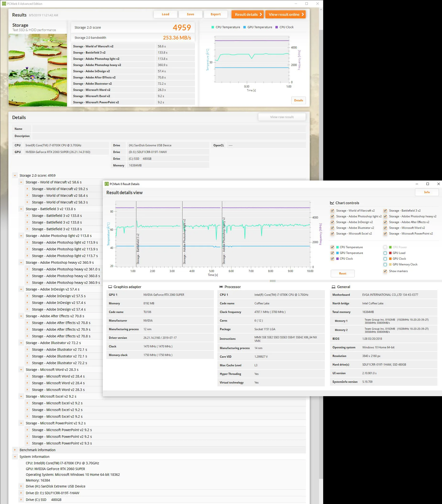Expand Drive (H:) SanDisk Extreme USB Device
Image resolution: width=442 pixels, height=504 pixels.
(21, 486)
